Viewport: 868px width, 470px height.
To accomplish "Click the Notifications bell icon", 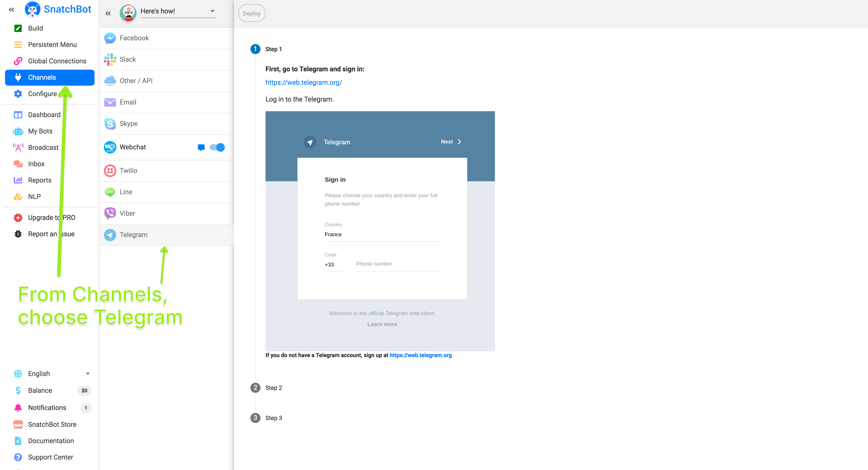I will [x=18, y=408].
